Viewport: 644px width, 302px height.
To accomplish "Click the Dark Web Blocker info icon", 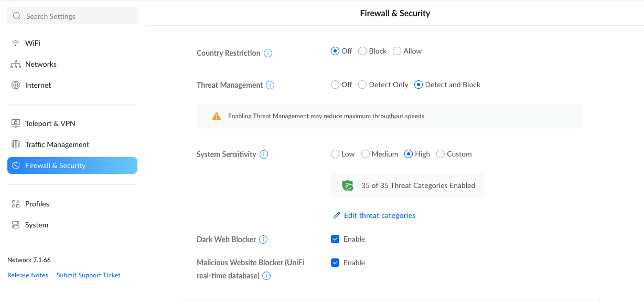I will pos(263,239).
